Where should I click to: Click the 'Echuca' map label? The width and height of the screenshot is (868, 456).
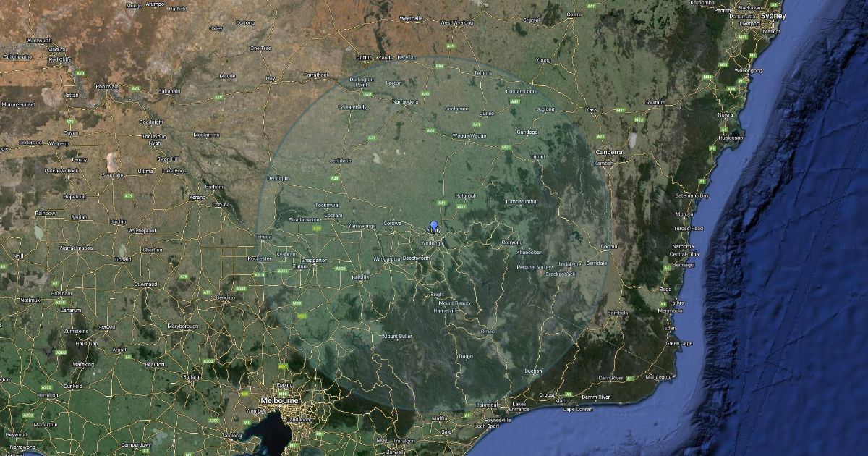262,237
